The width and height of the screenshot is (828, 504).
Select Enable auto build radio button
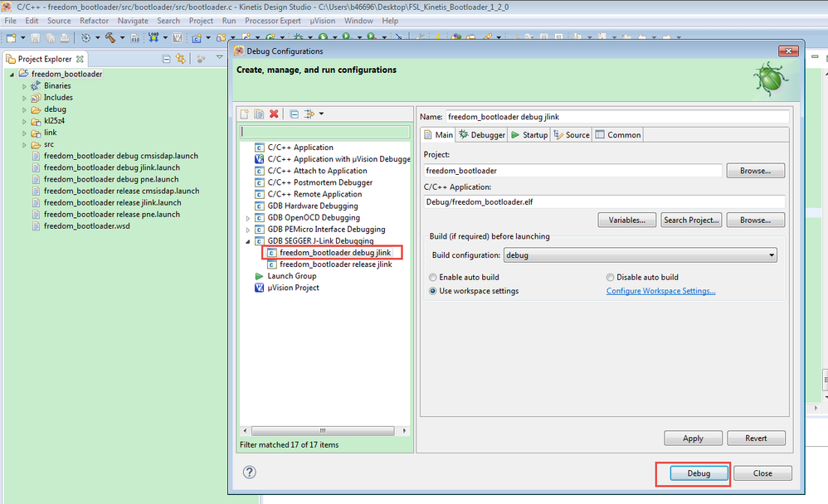433,277
